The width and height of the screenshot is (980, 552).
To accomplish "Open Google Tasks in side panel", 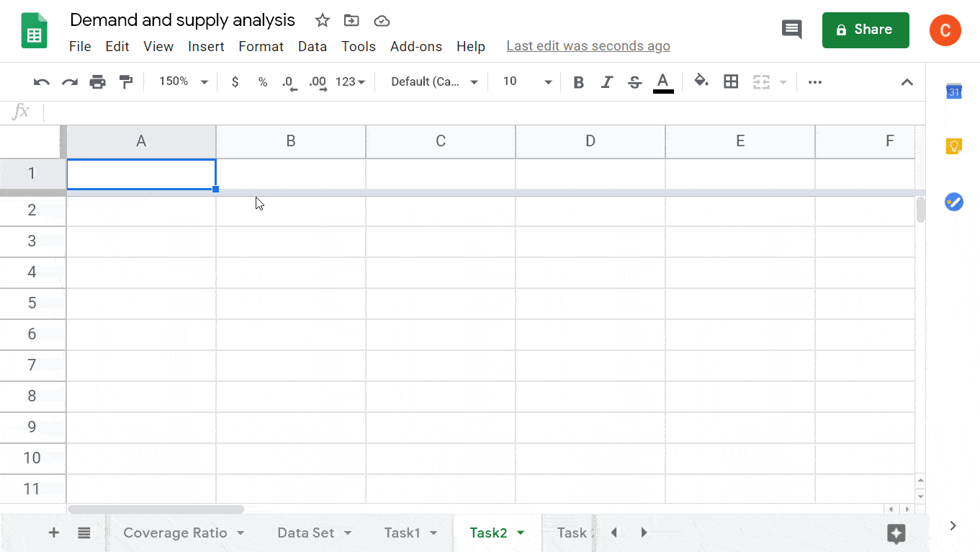I will point(953,202).
